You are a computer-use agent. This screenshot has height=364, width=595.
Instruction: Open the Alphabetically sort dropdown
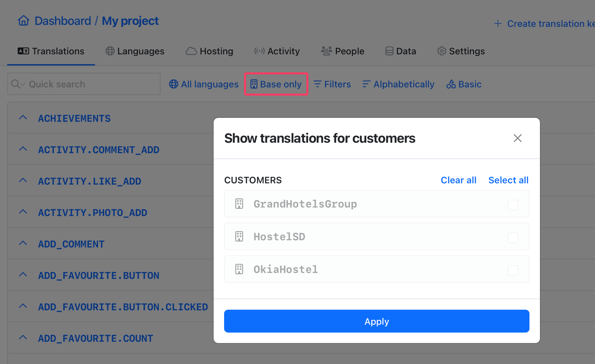coord(398,84)
